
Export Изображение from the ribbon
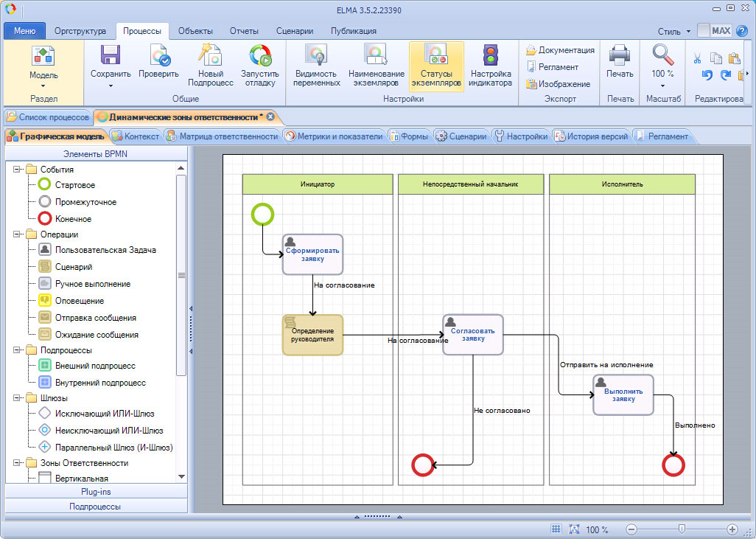559,84
